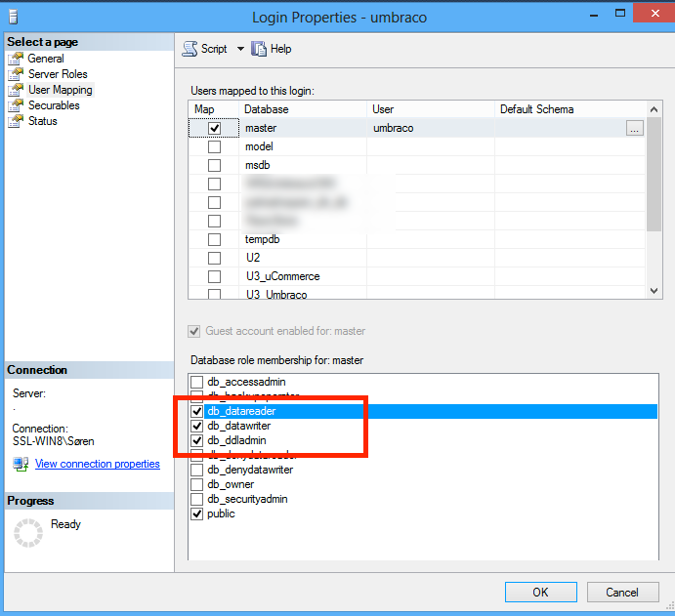Click the Ready progress spinner icon

point(28,533)
